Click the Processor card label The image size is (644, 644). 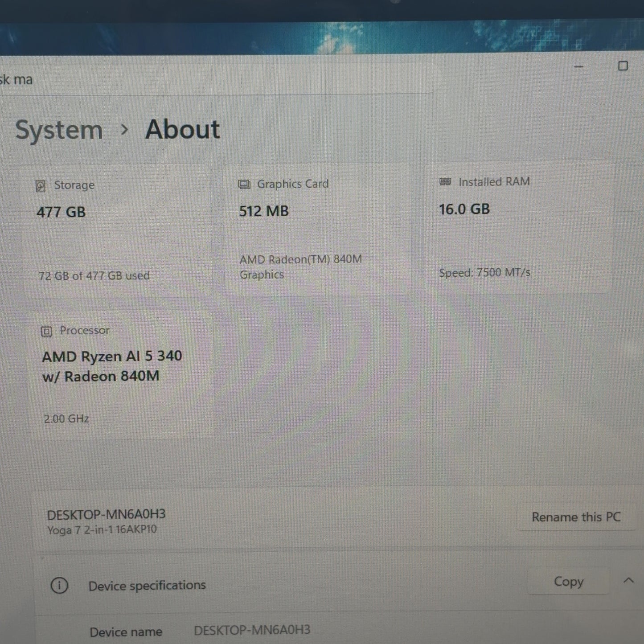coord(85,330)
